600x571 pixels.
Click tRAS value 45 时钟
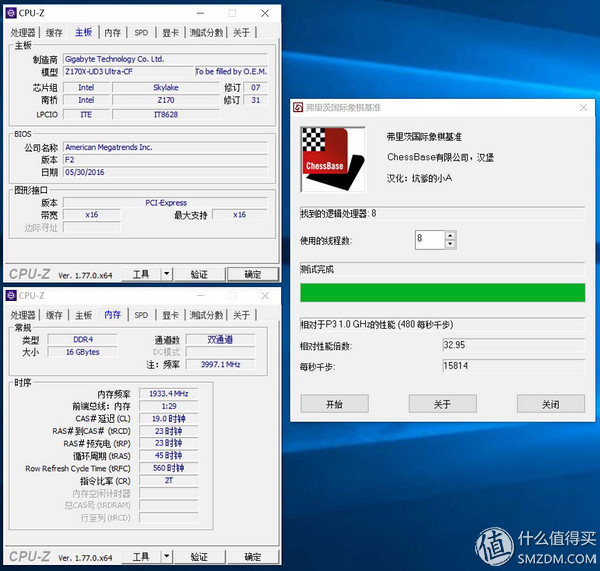coord(169,455)
